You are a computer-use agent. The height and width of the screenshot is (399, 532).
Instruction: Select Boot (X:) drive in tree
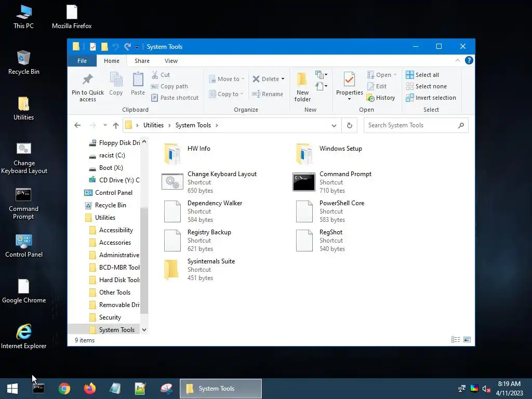point(106,168)
